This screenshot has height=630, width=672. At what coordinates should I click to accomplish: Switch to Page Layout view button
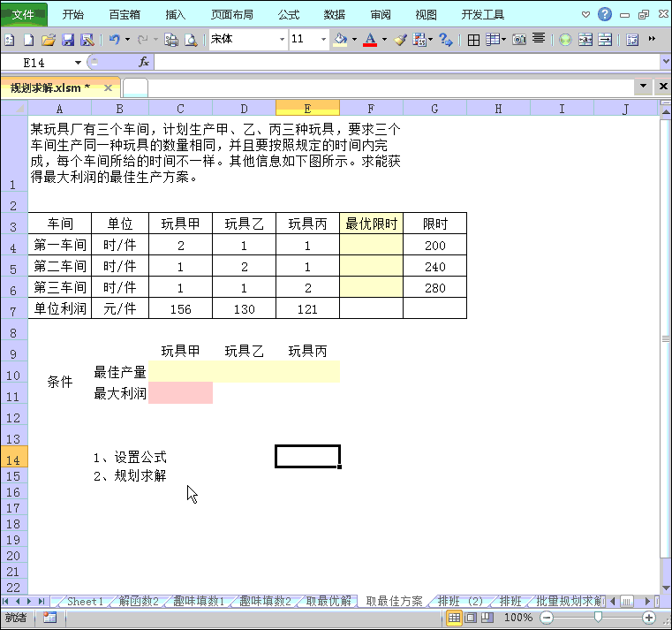(x=471, y=618)
